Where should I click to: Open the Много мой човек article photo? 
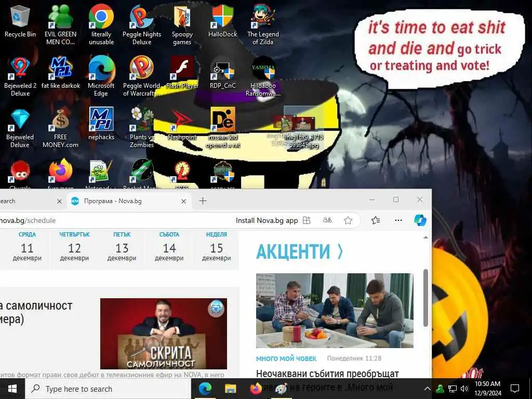point(335,311)
